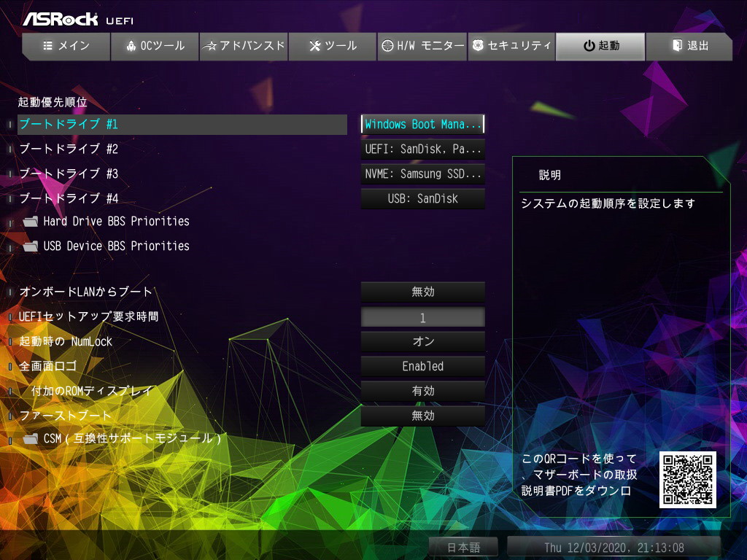Change オンボードLANからブート value 無効
The width and height of the screenshot is (747, 560).
tap(422, 292)
